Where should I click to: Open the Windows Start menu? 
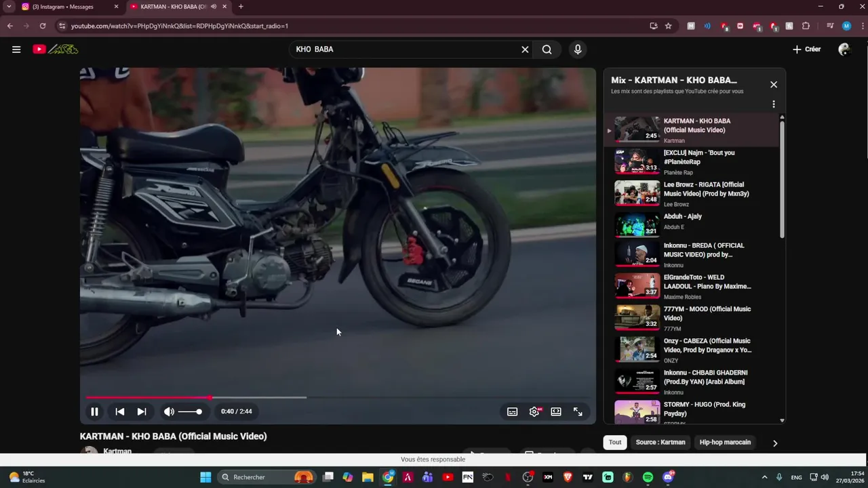click(205, 477)
